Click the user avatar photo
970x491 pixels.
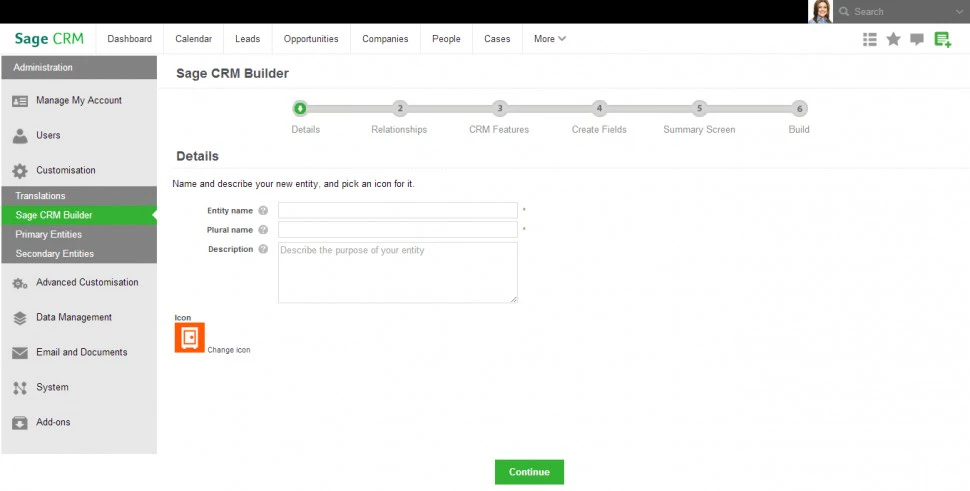[x=820, y=12]
